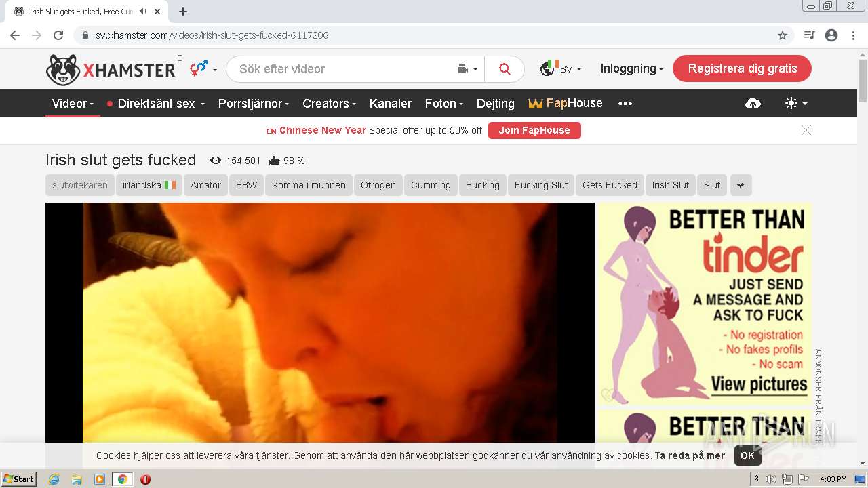Click the red magnifier search button

tap(505, 69)
